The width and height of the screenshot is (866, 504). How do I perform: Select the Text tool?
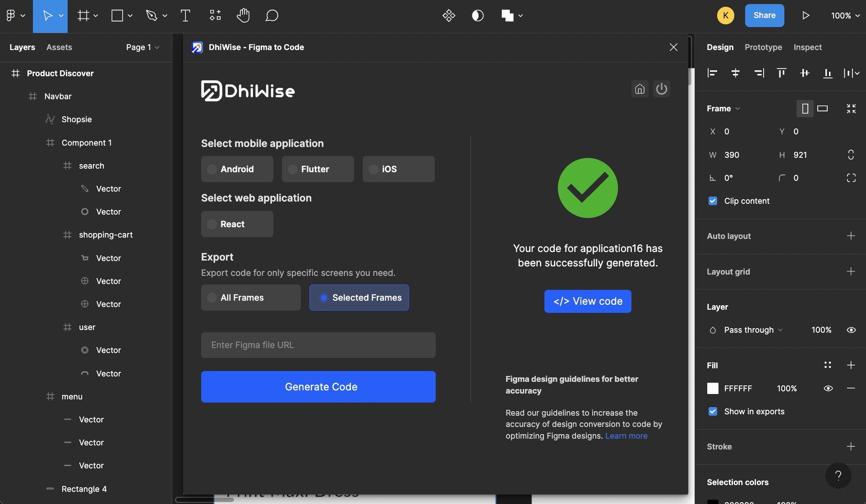pos(185,16)
